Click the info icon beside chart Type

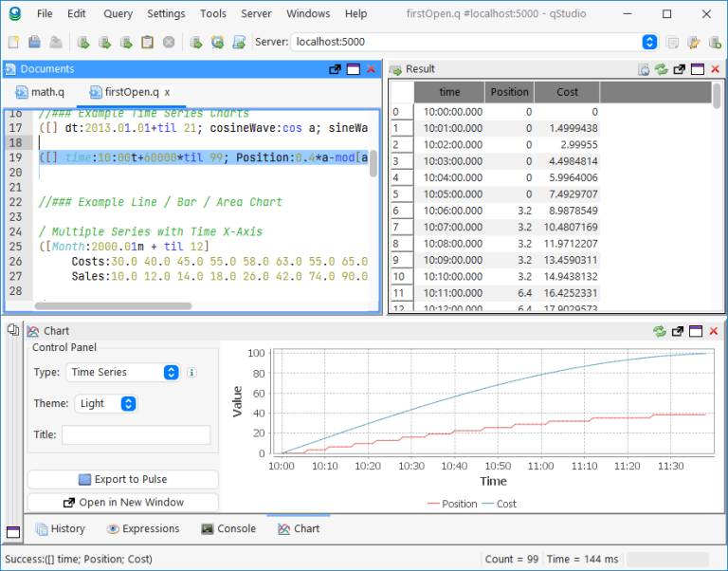click(x=191, y=373)
